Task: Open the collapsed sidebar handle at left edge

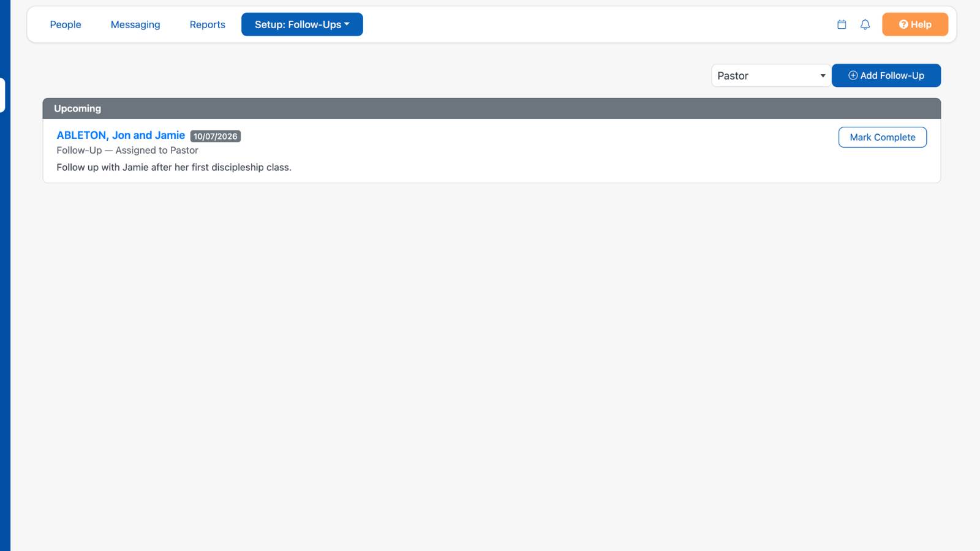Action: point(2,95)
